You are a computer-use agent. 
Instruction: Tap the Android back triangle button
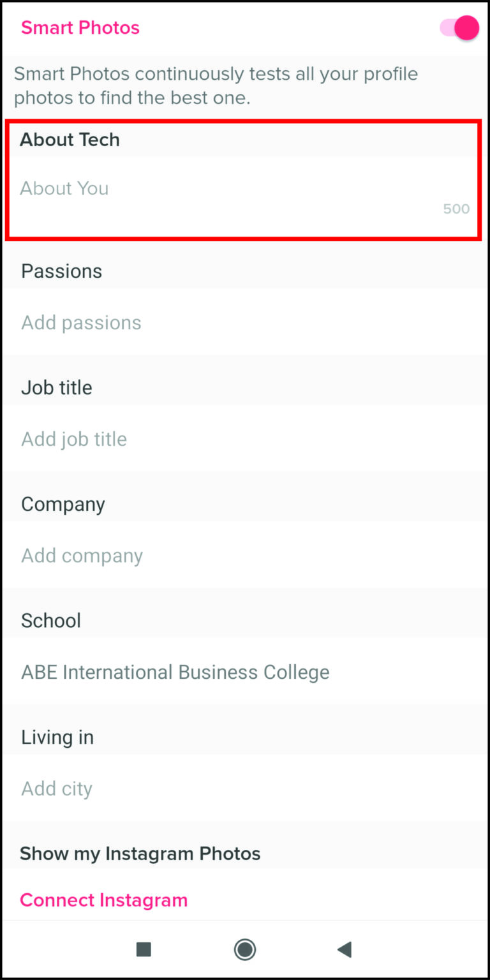344,949
